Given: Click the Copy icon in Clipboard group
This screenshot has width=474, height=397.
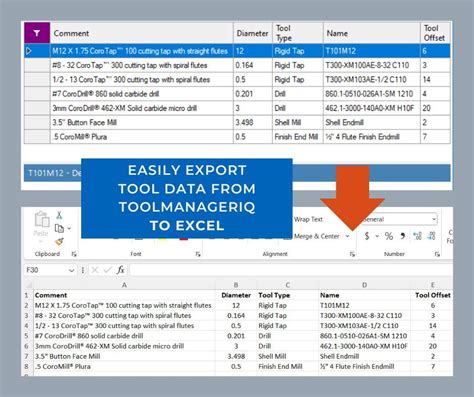Looking at the screenshot, I should click(x=59, y=228).
